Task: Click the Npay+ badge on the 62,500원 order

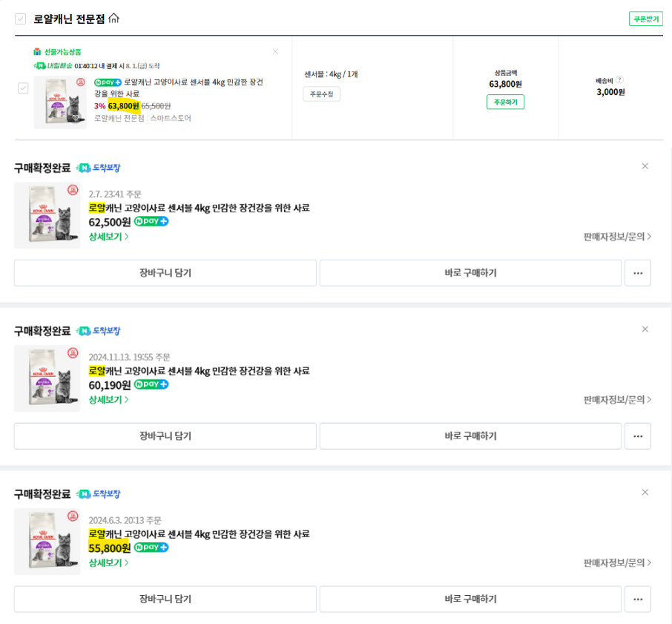Action: (x=151, y=221)
